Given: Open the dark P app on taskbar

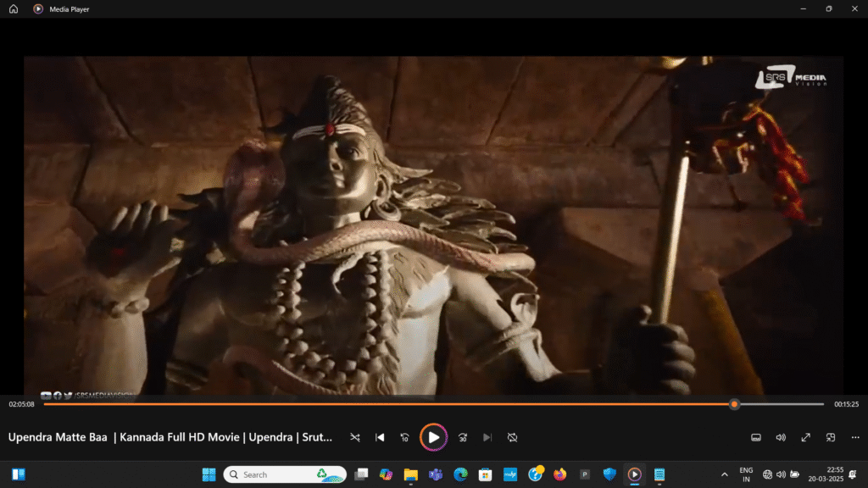Looking at the screenshot, I should click(585, 474).
